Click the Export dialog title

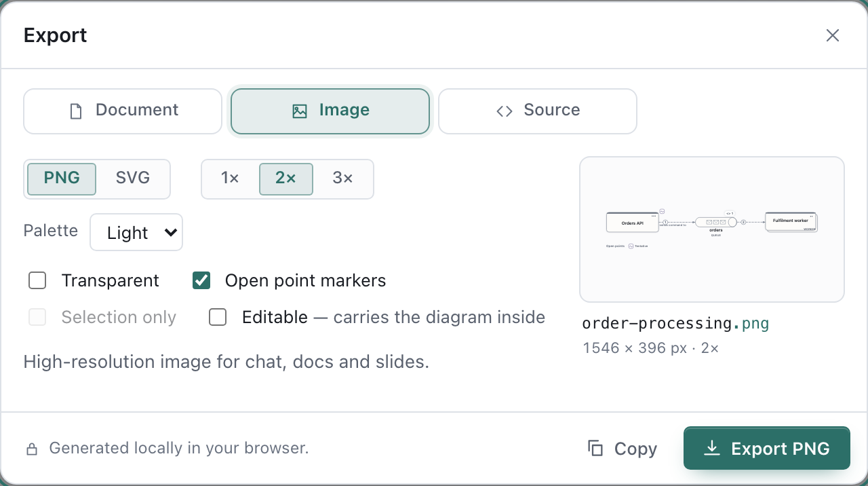pyautogui.click(x=55, y=35)
